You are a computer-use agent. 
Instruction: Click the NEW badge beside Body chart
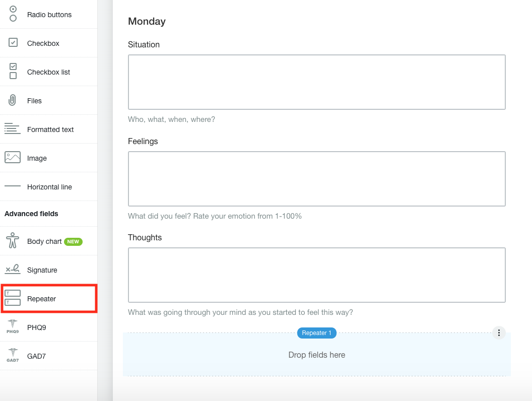74,242
